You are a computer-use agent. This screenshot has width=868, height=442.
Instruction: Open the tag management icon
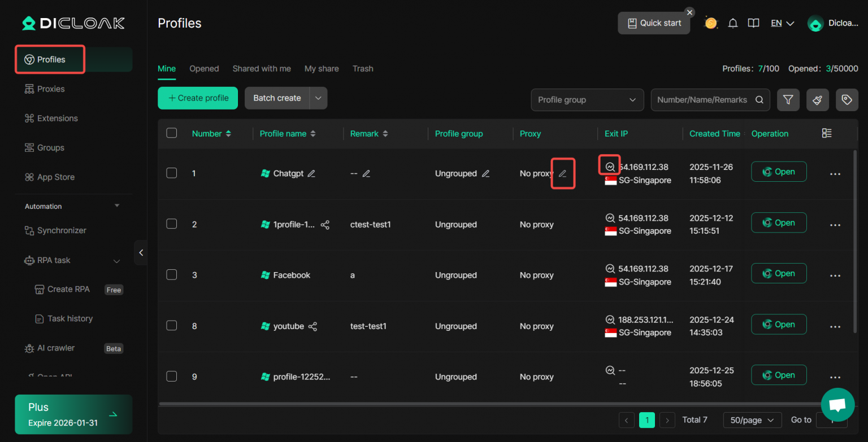click(847, 100)
